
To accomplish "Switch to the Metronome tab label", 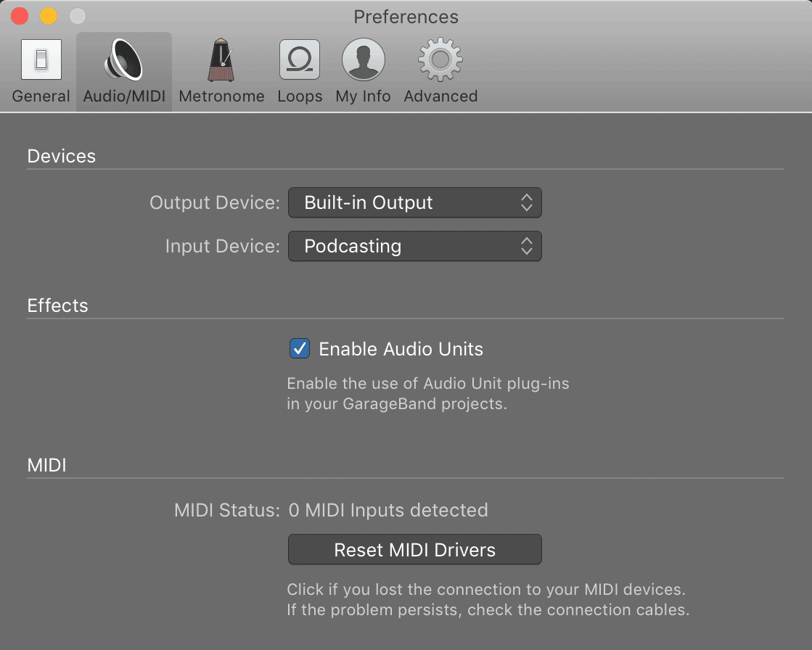I will click(x=221, y=96).
